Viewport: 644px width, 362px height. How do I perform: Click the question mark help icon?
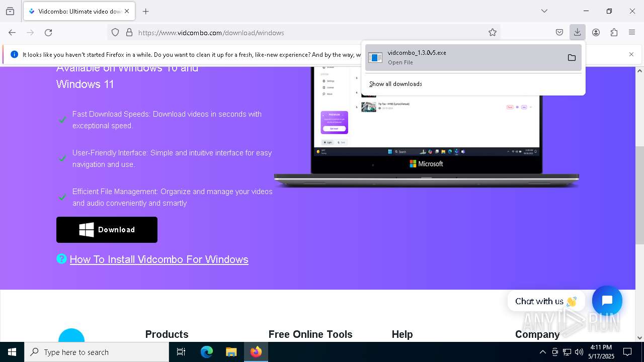(x=61, y=259)
